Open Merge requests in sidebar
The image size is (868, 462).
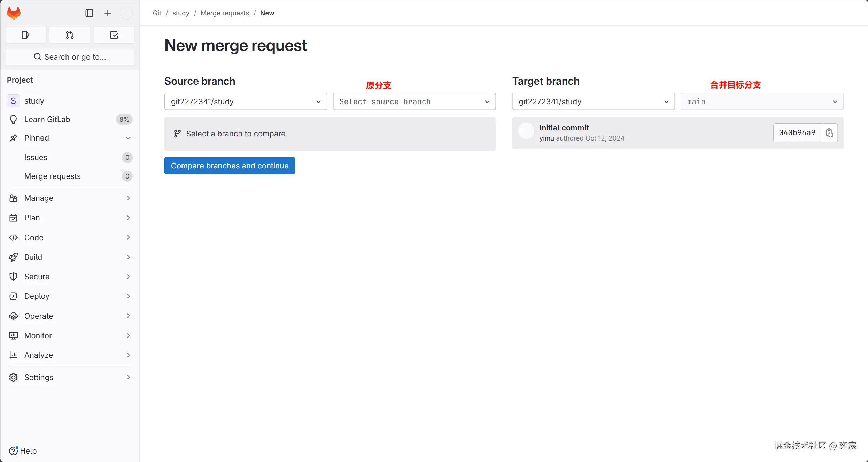coord(53,176)
